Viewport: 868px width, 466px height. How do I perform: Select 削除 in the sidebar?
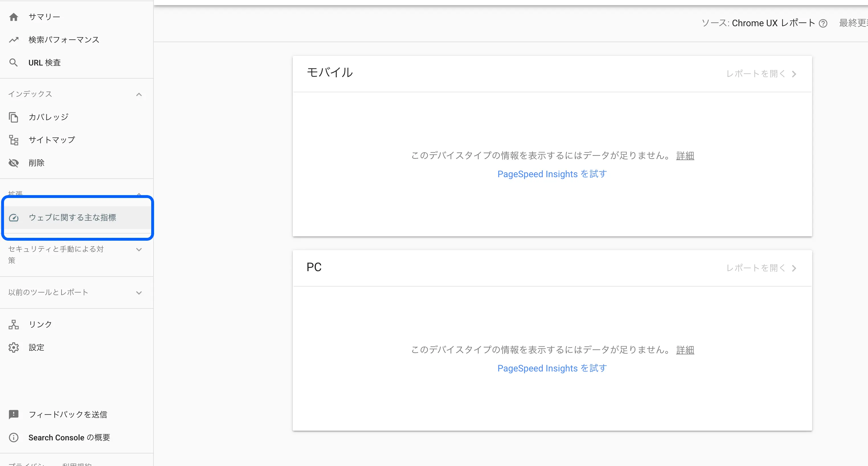pos(77,163)
